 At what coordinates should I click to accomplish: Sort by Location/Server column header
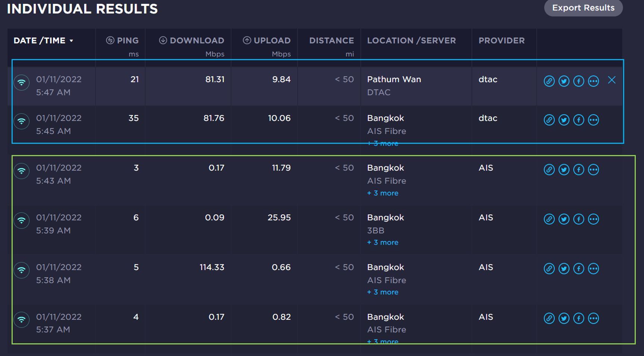(411, 40)
